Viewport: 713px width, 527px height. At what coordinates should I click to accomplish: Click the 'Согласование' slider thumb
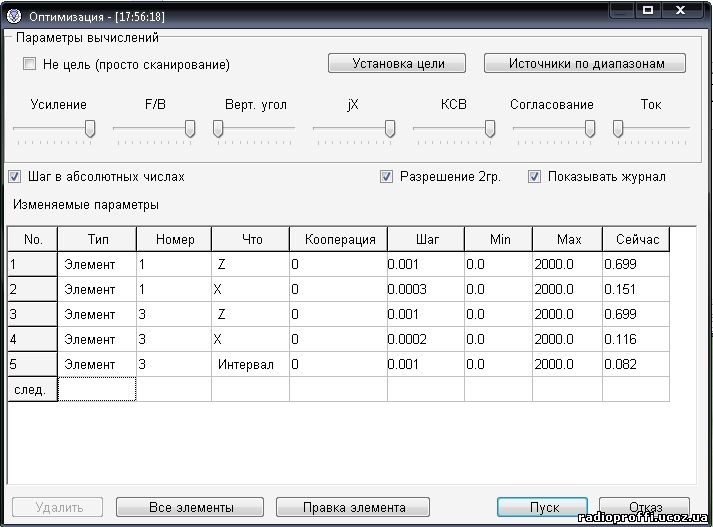click(x=590, y=129)
